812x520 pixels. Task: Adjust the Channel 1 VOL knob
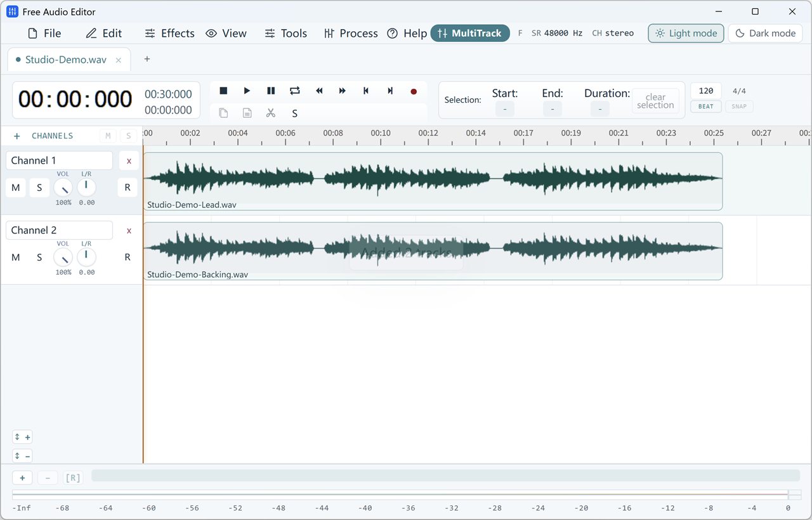pos(63,188)
